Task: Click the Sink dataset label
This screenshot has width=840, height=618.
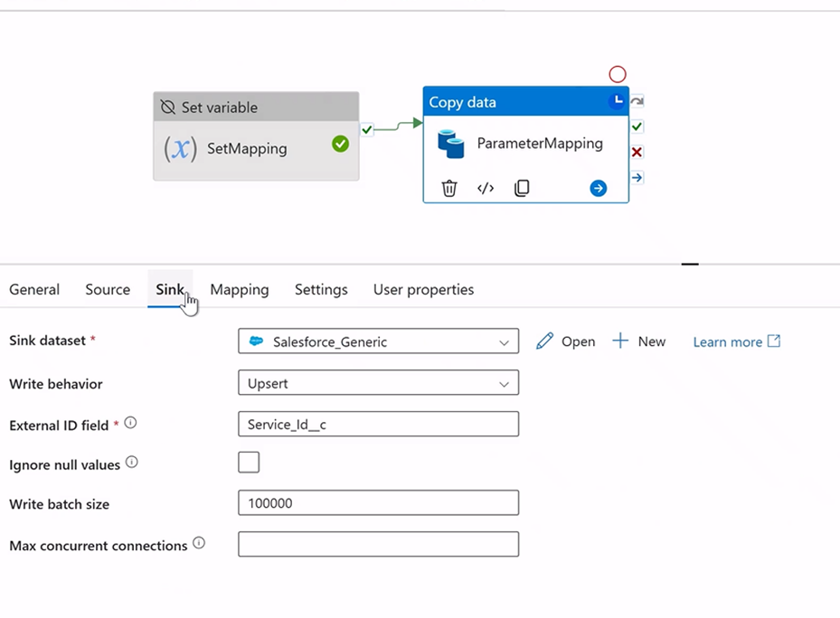Action: [47, 341]
